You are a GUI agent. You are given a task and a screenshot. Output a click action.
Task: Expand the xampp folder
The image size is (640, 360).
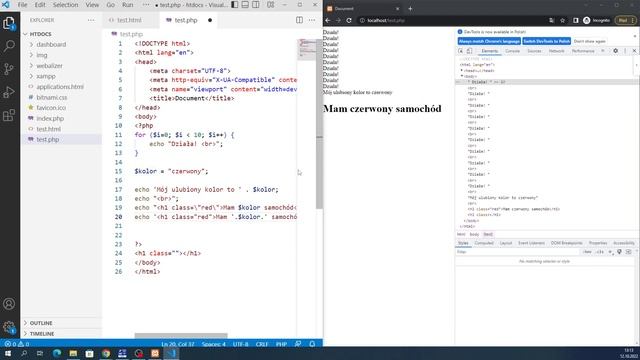tap(46, 76)
